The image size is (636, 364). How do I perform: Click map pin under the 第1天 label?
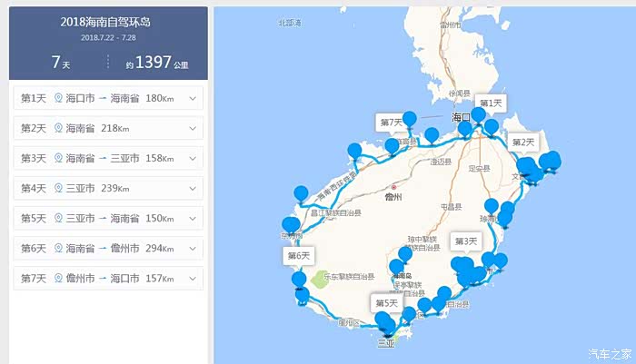pos(478,115)
